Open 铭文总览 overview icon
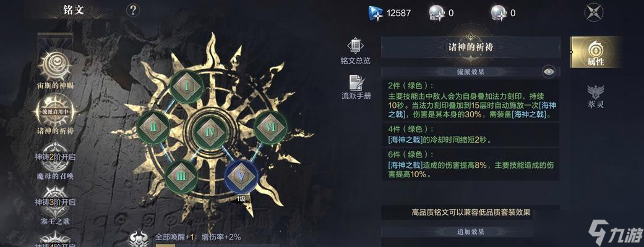Viewport: 644px width, 247px height. tap(355, 51)
